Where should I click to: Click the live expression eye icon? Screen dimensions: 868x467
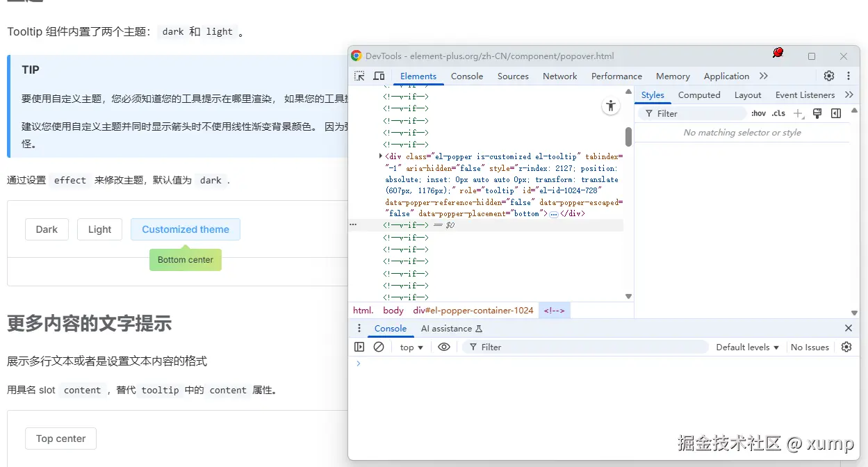[444, 347]
